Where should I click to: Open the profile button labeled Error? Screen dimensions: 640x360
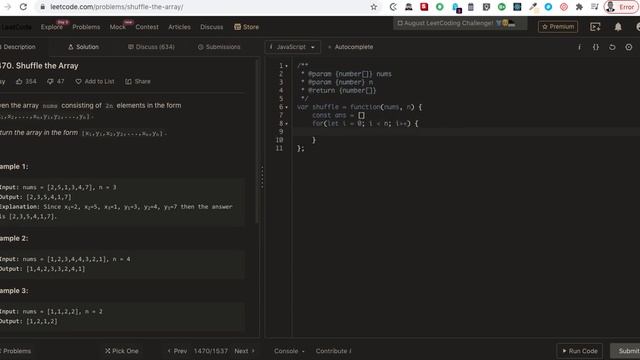(620, 7)
